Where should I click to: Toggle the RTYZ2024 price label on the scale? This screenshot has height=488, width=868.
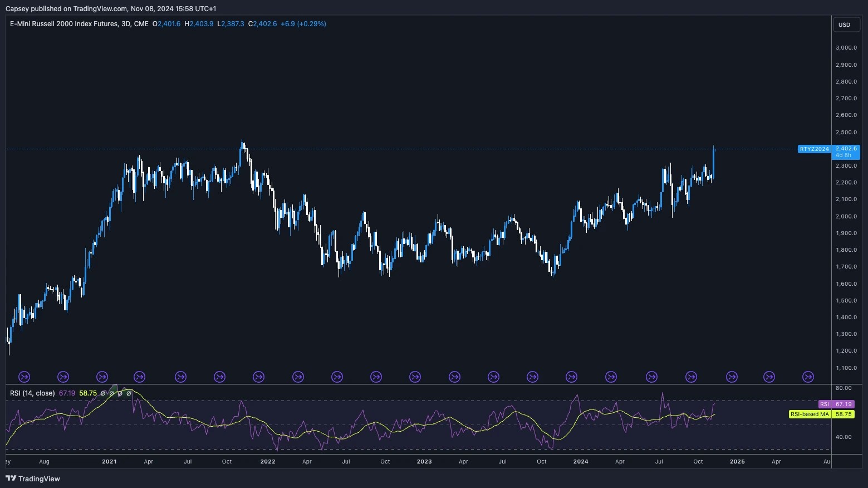pyautogui.click(x=814, y=149)
